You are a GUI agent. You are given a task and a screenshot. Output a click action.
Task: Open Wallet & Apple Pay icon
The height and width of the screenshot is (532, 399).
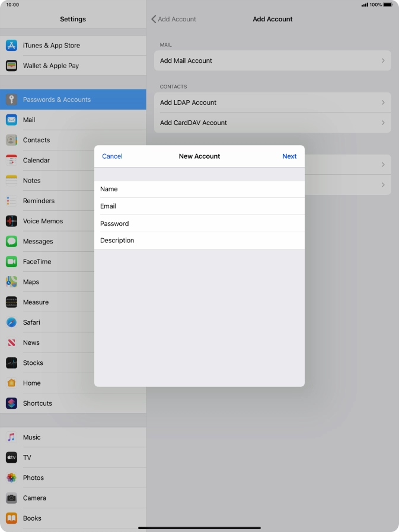coord(11,66)
